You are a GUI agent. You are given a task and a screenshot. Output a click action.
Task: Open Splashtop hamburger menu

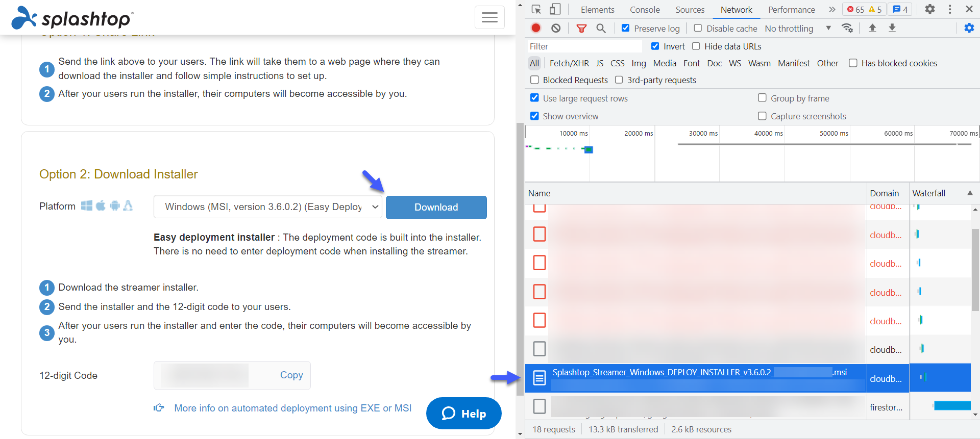[x=489, y=17]
